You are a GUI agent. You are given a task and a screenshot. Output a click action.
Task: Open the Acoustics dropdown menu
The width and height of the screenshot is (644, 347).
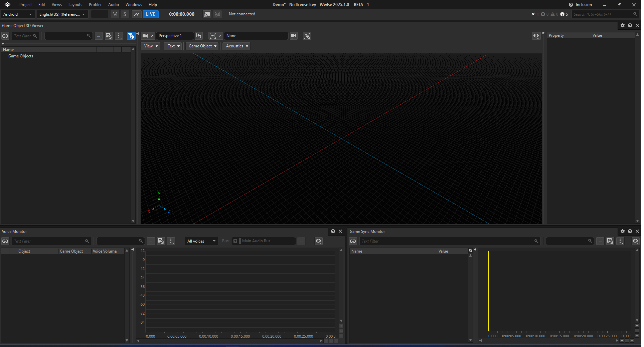click(x=237, y=46)
